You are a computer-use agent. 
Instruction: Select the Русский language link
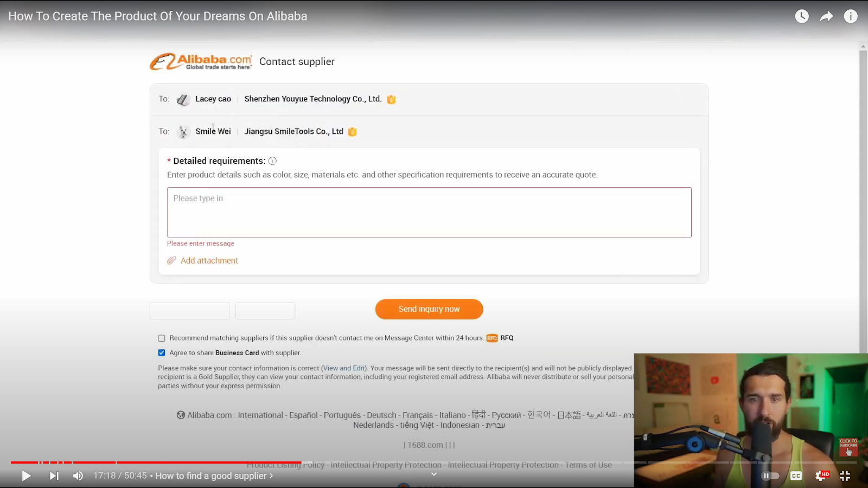pyautogui.click(x=506, y=415)
